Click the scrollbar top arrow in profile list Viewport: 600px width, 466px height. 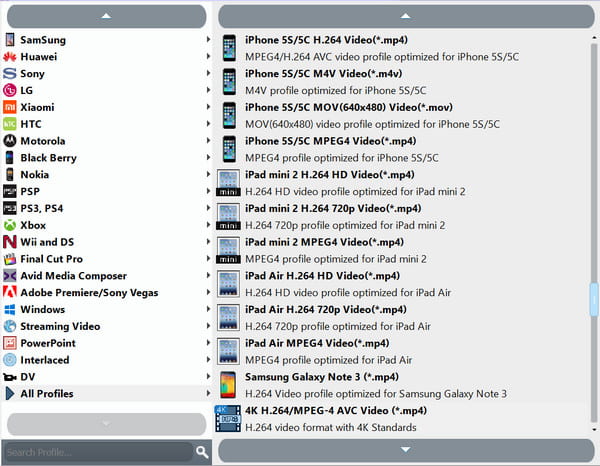(594, 38)
